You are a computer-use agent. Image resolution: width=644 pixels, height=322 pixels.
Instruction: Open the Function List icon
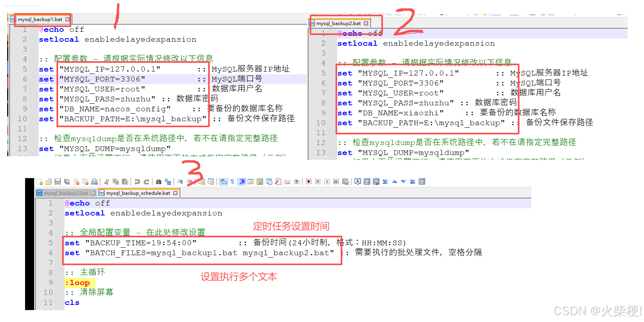pyautogui.click(x=278, y=182)
